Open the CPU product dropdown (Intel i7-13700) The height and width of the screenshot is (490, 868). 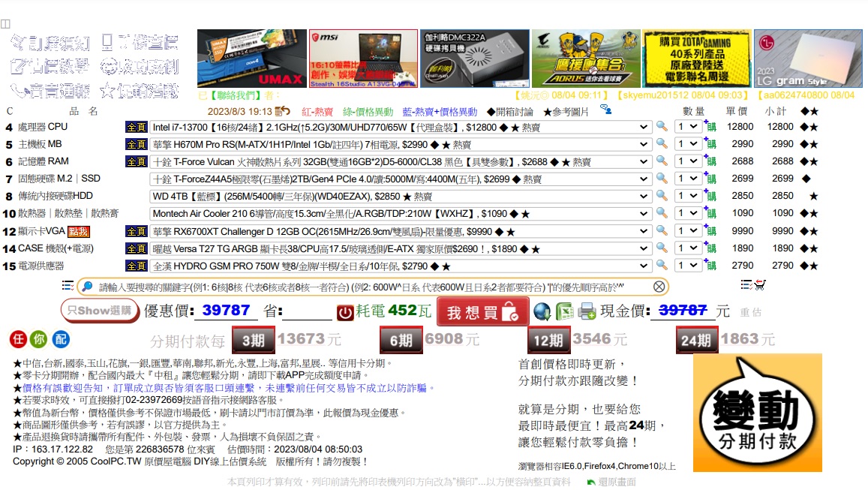pos(400,127)
